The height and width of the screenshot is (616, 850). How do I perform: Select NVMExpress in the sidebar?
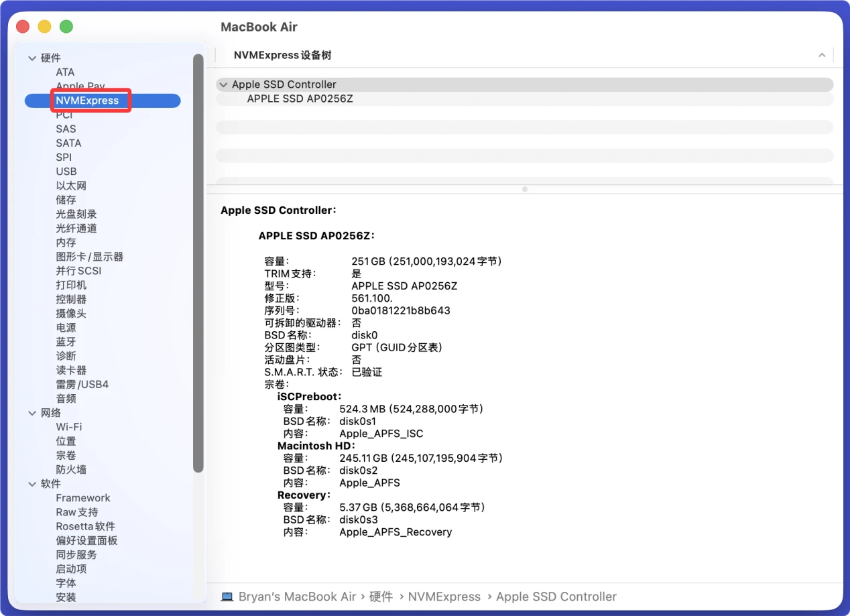click(103, 101)
